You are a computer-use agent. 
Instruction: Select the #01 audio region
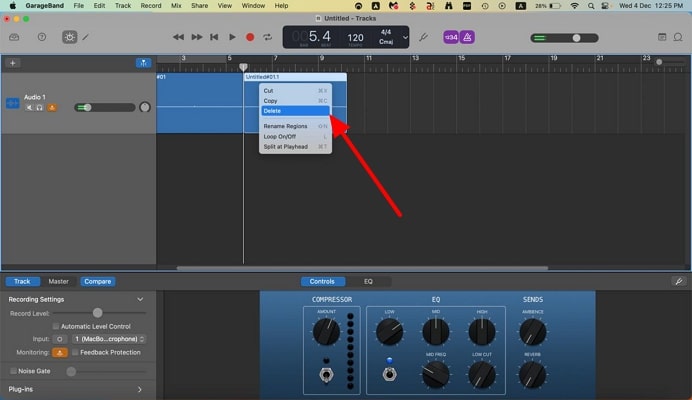199,103
